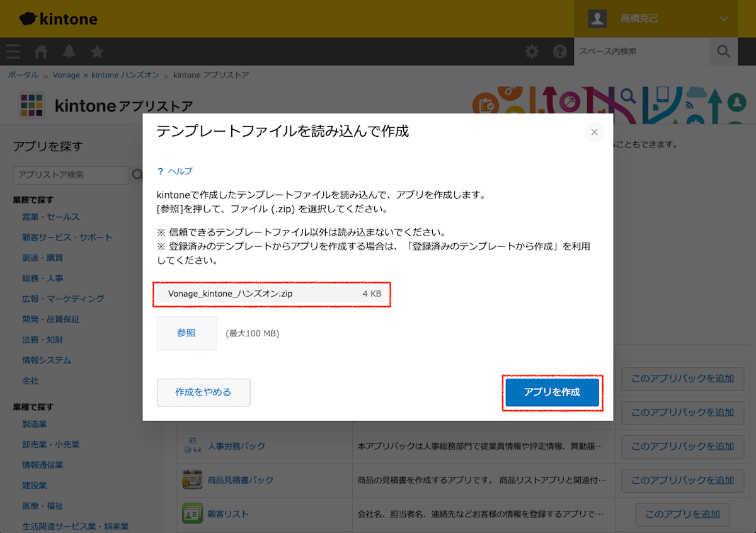Image resolution: width=756 pixels, height=533 pixels.
Task: Click the 人事労務パック app icon
Action: (x=192, y=446)
